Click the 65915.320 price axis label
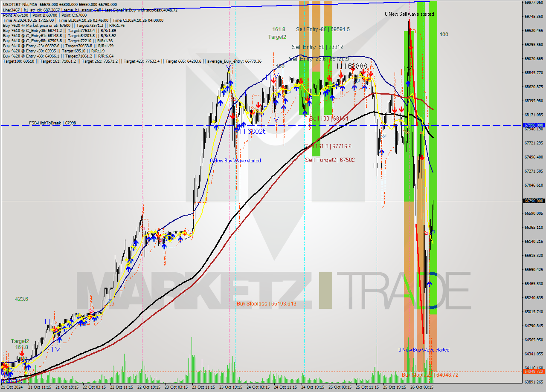 [534, 255]
